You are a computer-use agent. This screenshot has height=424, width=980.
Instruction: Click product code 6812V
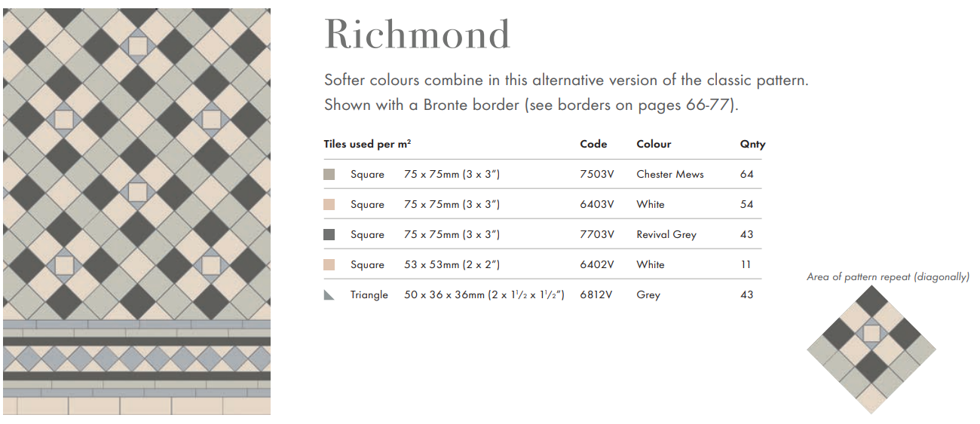[x=597, y=295]
